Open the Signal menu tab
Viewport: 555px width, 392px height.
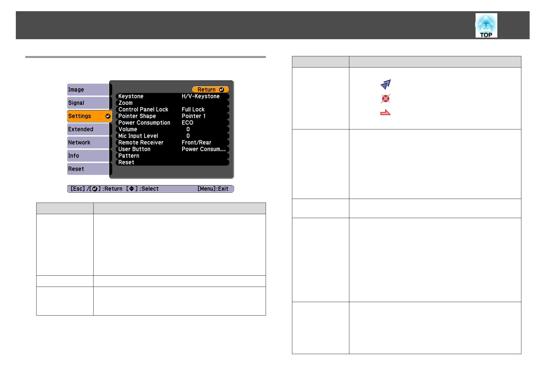coord(88,103)
